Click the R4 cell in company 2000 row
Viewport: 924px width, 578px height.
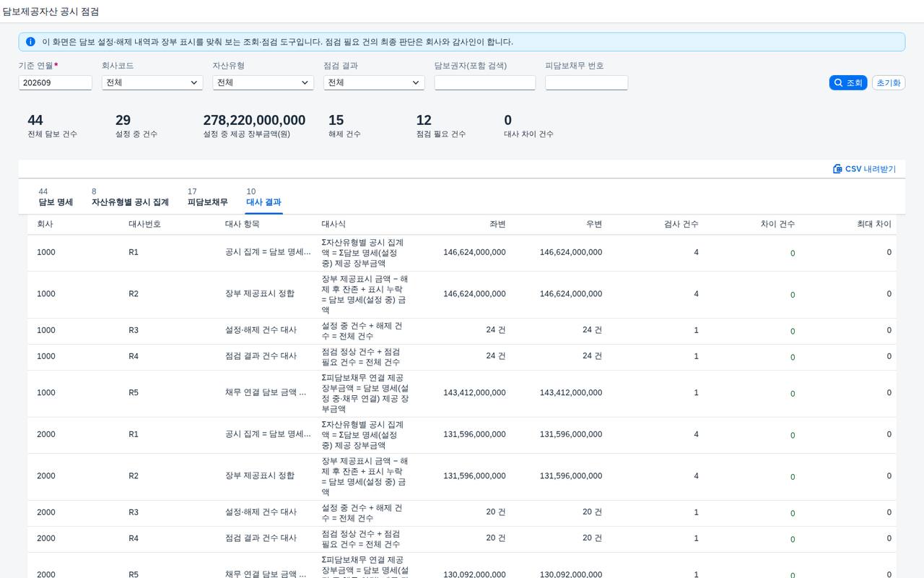coord(134,538)
